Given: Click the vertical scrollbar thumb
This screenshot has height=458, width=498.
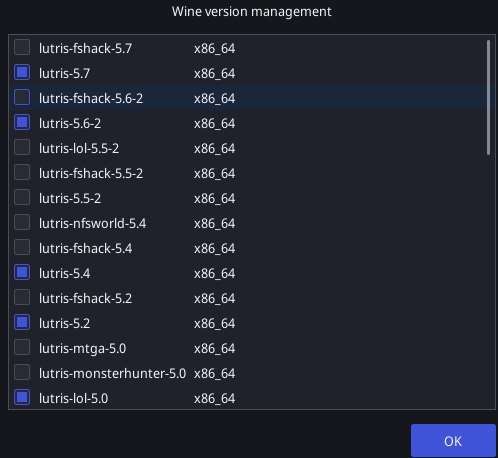Looking at the screenshot, I should click(488, 97).
